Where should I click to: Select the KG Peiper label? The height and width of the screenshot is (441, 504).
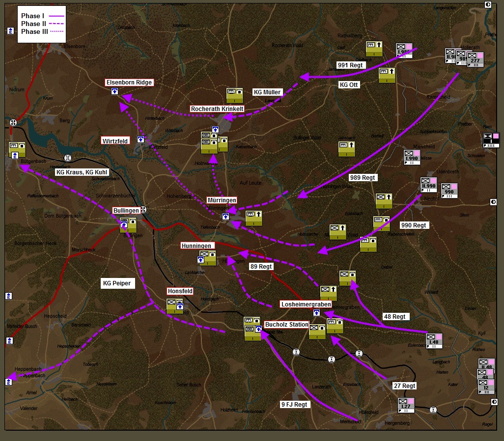click(x=117, y=283)
